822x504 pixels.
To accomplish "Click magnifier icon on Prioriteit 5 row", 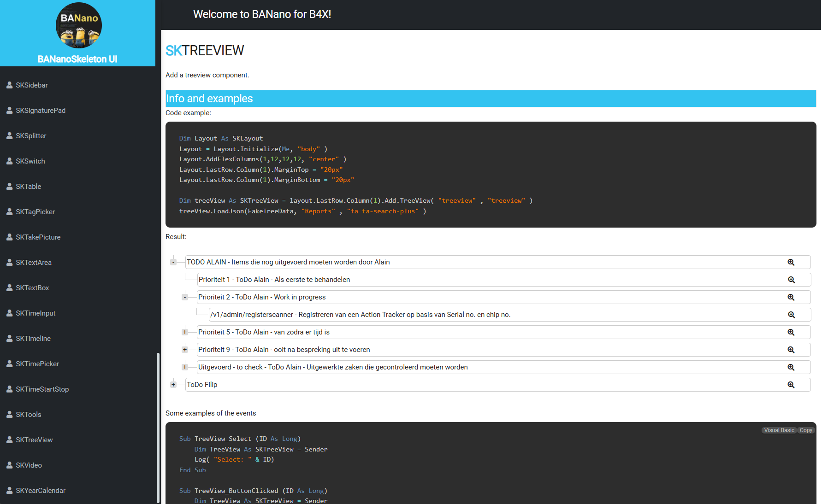I will click(x=791, y=332).
